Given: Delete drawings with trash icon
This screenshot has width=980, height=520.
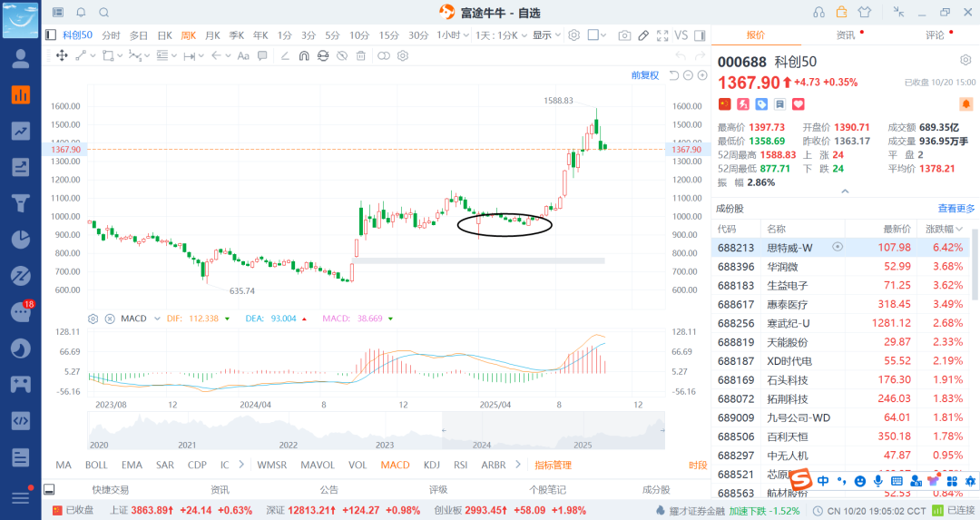Looking at the screenshot, I should tap(360, 55).
